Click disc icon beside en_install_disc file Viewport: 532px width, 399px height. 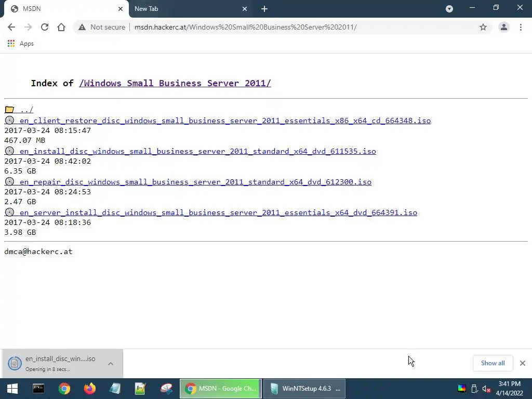[9, 151]
